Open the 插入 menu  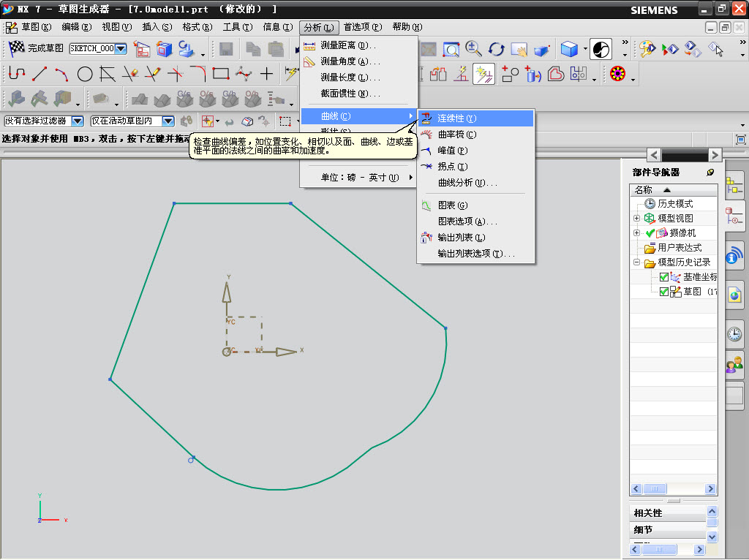click(x=157, y=27)
